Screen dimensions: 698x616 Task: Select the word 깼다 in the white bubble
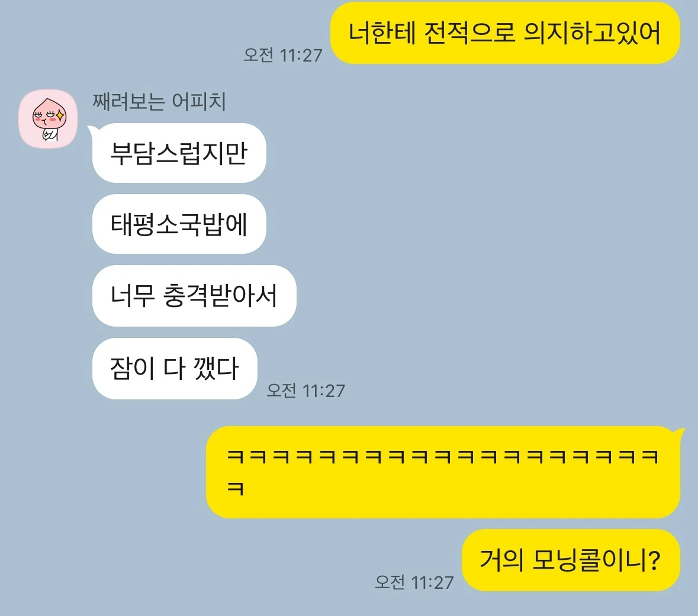point(216,369)
